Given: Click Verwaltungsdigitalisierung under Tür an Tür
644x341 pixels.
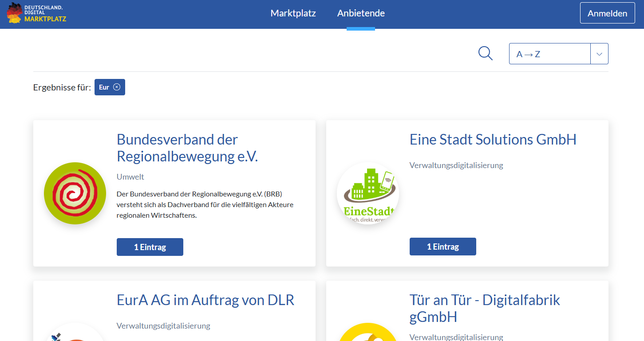Looking at the screenshot, I should click(x=456, y=337).
